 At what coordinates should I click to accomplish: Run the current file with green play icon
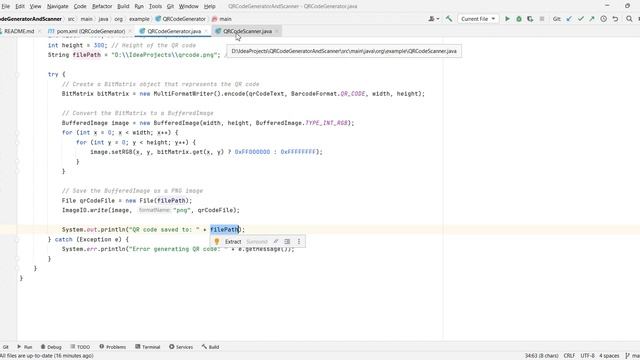(507, 19)
